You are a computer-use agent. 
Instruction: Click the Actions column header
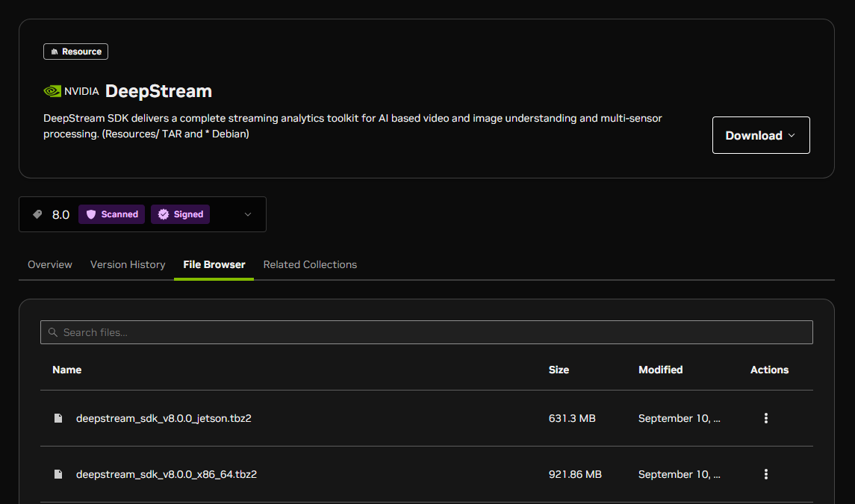click(x=769, y=370)
